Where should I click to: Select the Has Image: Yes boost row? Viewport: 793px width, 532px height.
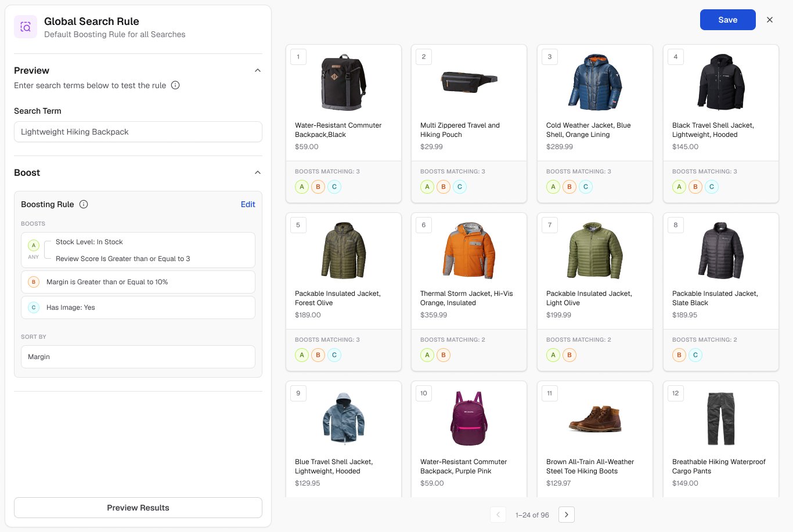138,307
